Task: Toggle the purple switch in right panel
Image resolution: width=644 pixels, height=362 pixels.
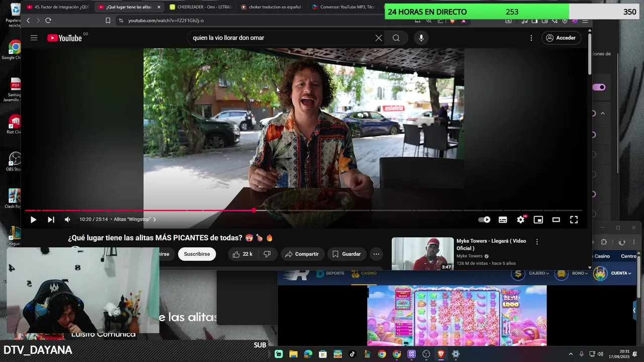Action: (x=599, y=87)
